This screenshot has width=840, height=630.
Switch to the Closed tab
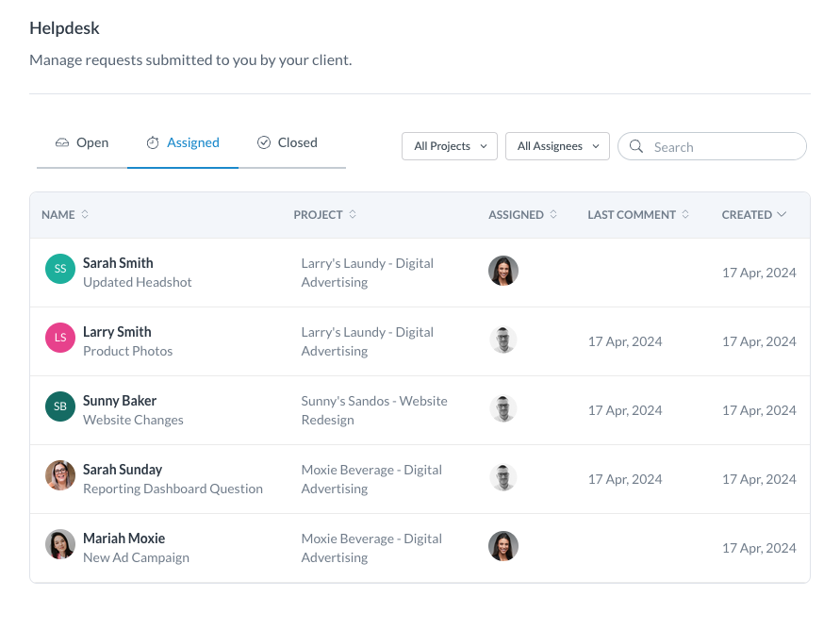click(x=288, y=142)
